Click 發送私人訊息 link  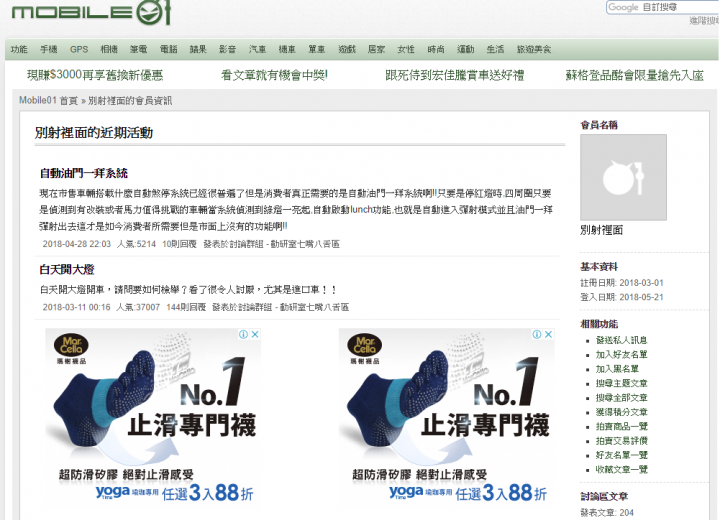click(621, 340)
